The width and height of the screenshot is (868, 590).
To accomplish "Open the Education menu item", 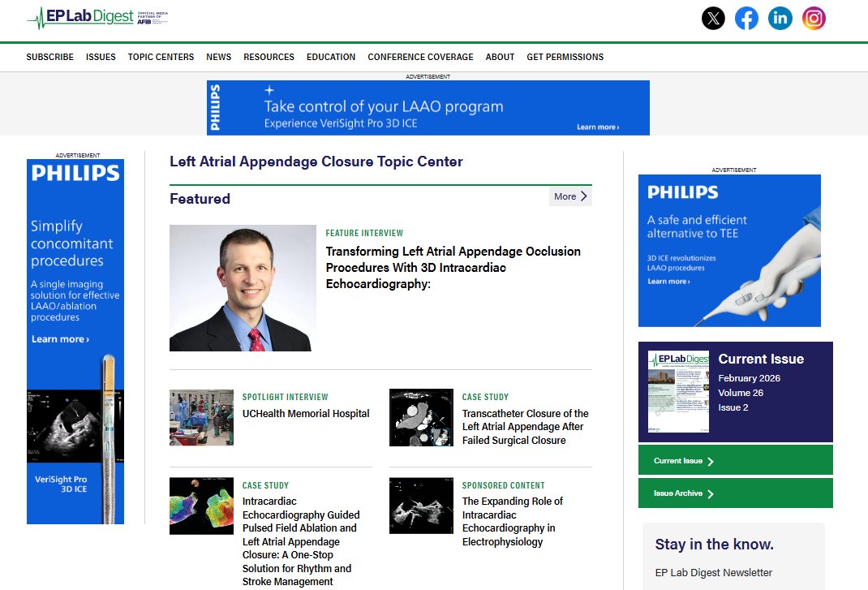I will (331, 57).
